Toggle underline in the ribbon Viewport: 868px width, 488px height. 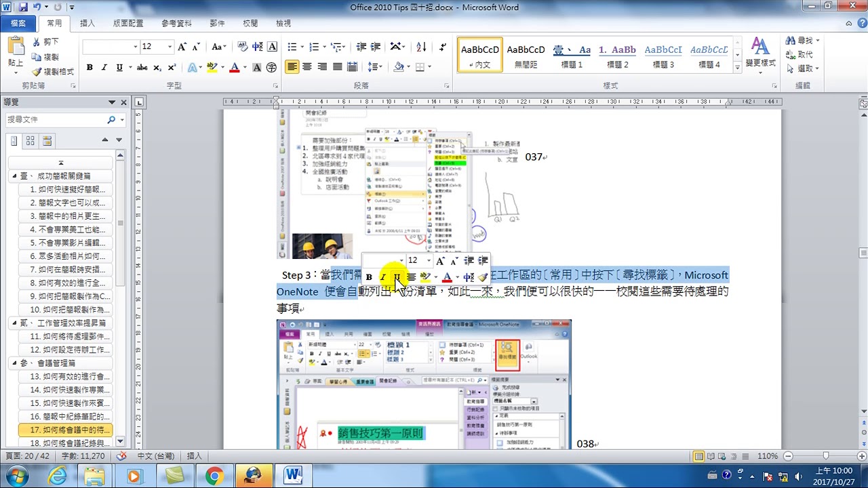pos(119,67)
